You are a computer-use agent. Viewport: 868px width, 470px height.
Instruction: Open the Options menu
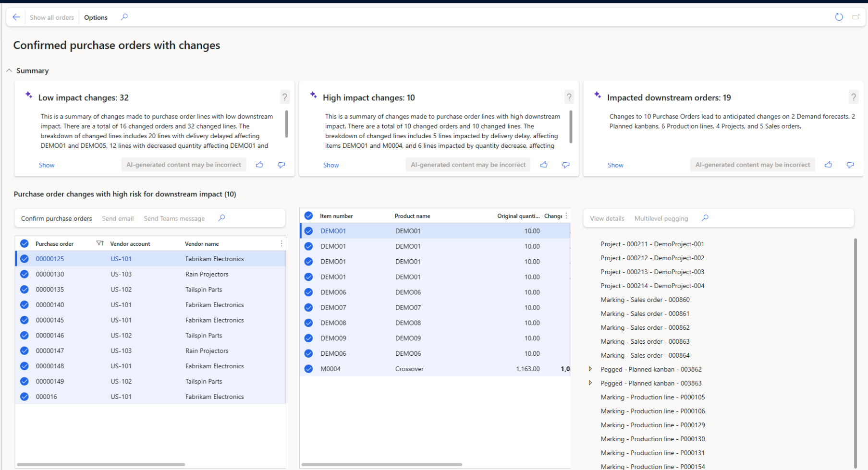tap(96, 17)
